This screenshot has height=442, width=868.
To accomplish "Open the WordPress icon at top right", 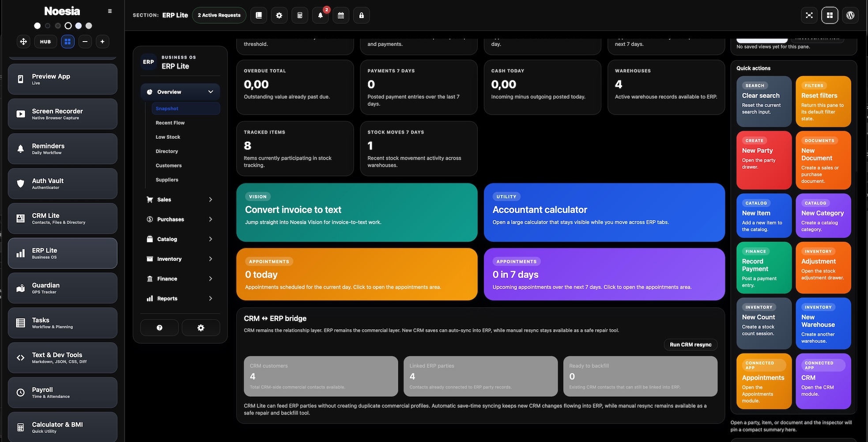I will (x=850, y=15).
